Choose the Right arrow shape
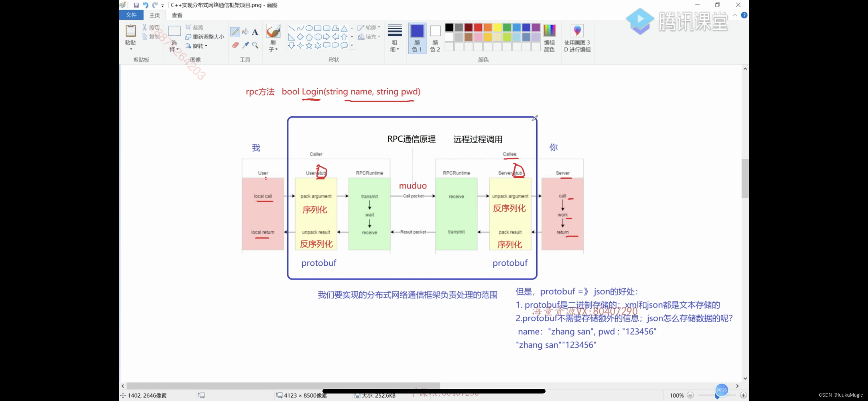This screenshot has width=868, height=401. (326, 37)
